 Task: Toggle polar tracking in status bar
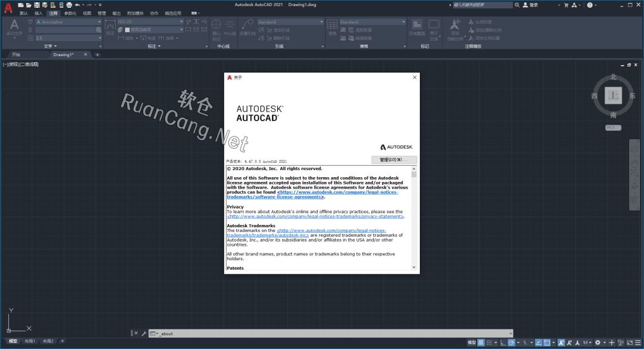click(512, 342)
